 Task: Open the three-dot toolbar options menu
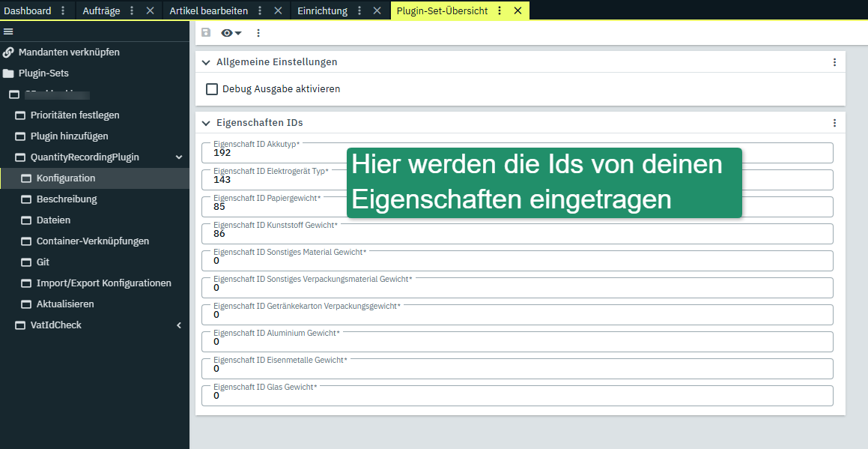(x=258, y=33)
